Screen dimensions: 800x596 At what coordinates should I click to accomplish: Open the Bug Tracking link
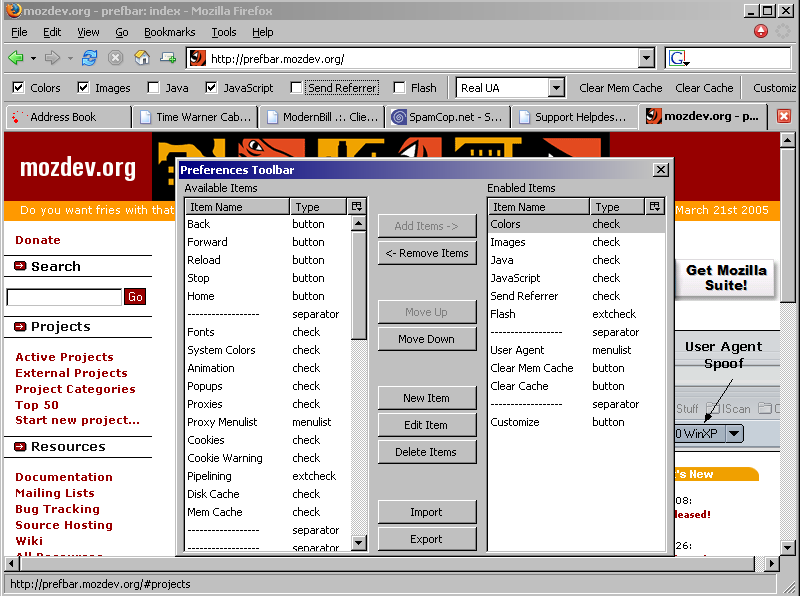click(x=58, y=509)
